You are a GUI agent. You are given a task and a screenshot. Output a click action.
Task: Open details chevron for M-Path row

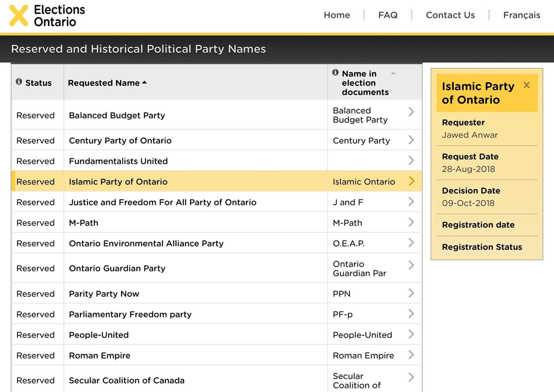pos(411,222)
